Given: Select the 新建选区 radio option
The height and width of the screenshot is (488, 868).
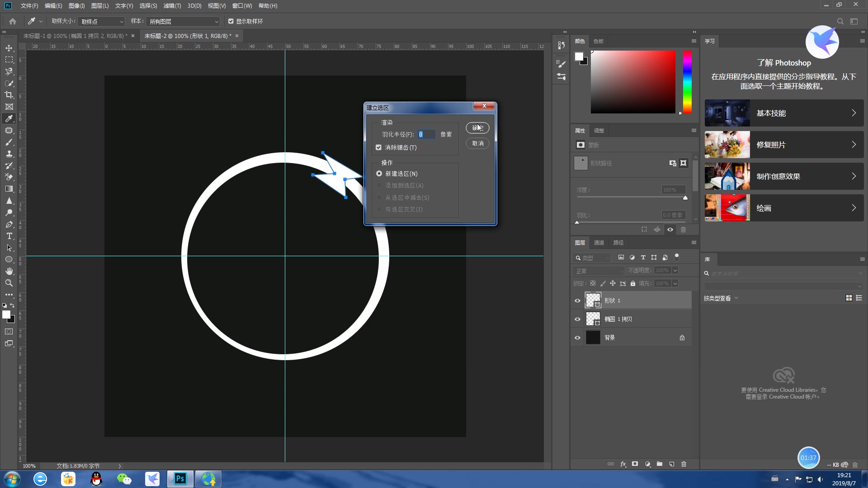Looking at the screenshot, I should [379, 174].
